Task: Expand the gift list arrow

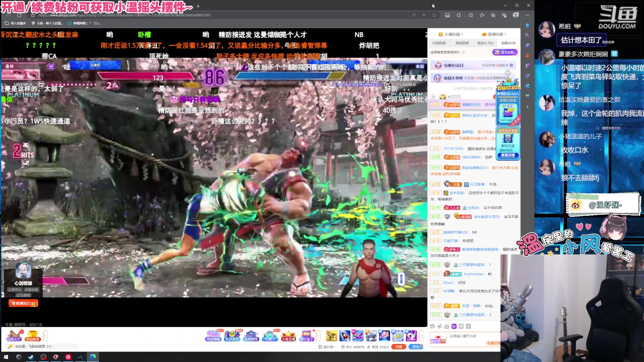Action: point(421,336)
